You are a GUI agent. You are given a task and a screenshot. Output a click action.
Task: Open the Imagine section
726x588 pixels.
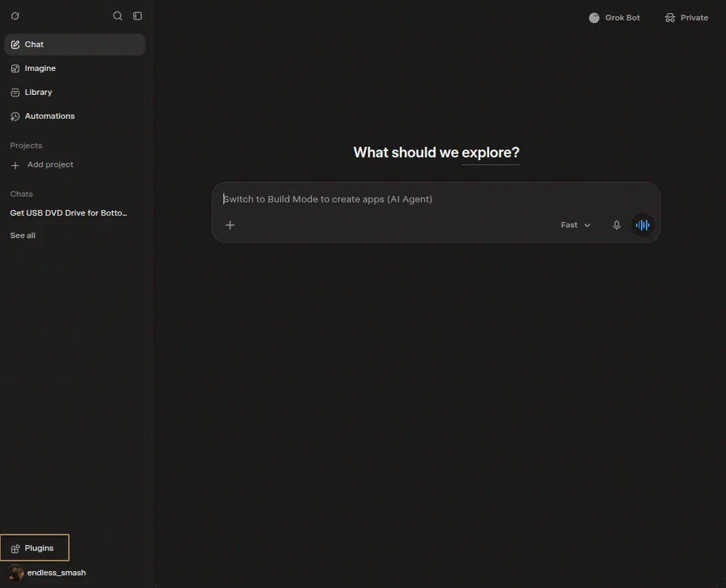[x=74, y=69]
